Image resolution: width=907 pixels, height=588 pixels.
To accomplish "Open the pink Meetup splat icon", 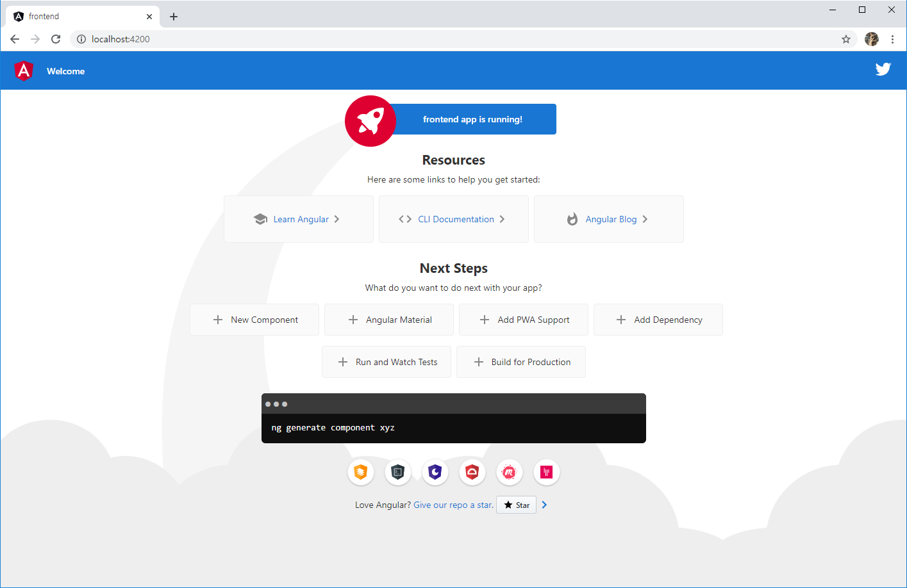I will [x=510, y=473].
